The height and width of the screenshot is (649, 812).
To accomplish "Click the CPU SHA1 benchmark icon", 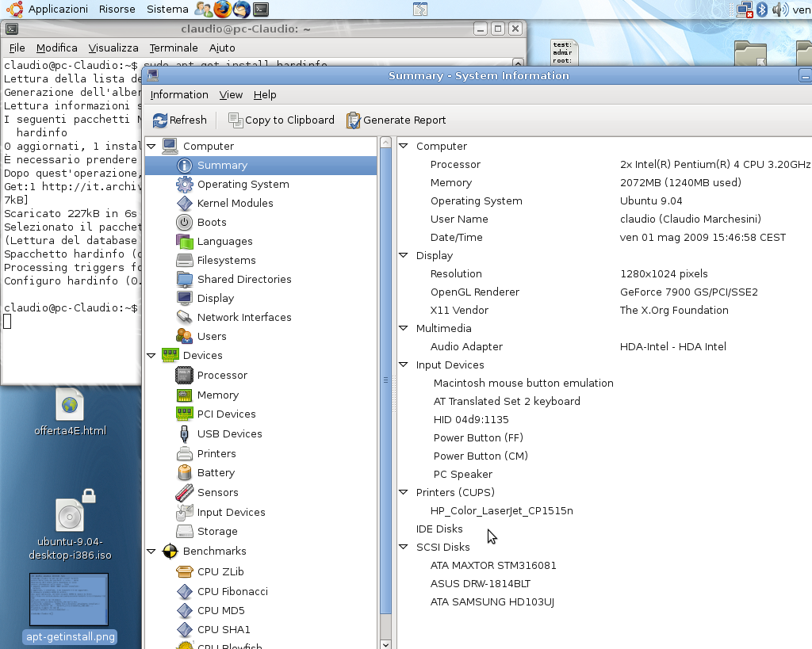I will pos(184,630).
